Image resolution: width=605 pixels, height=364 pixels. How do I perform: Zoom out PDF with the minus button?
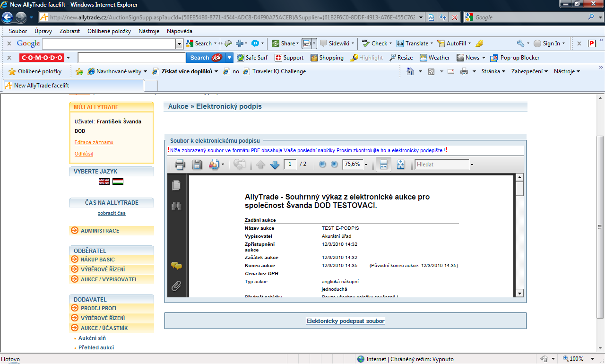coord(322,165)
